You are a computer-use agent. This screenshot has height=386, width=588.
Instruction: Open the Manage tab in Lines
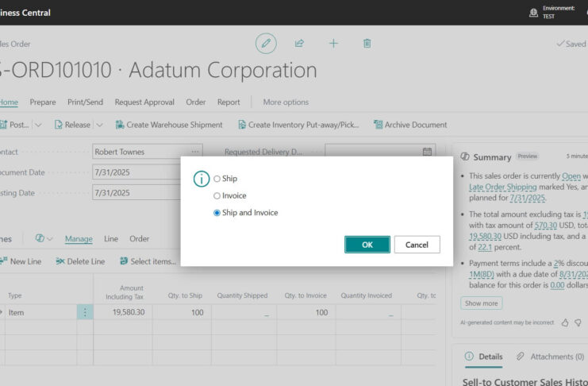click(79, 239)
